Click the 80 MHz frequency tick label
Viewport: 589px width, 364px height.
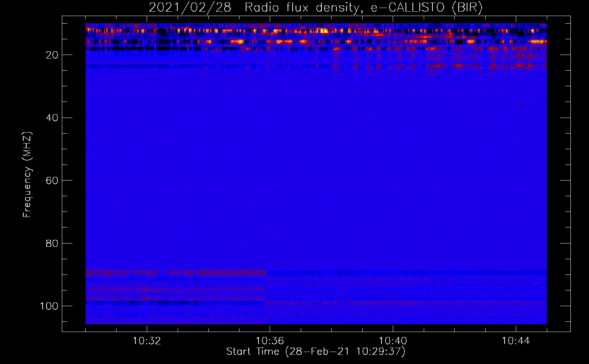tap(52, 243)
